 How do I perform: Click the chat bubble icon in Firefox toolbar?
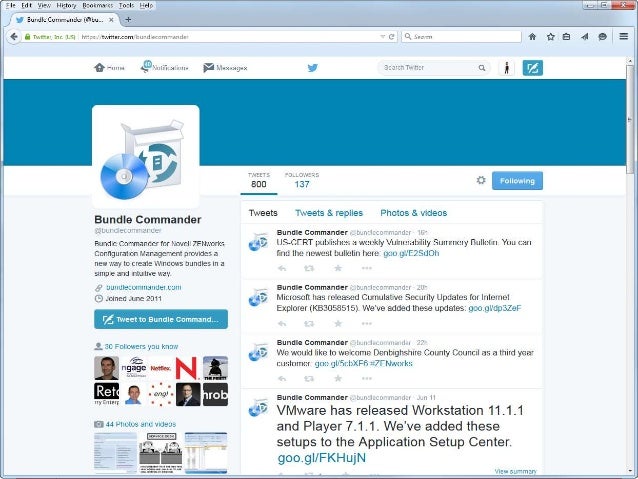click(x=603, y=37)
